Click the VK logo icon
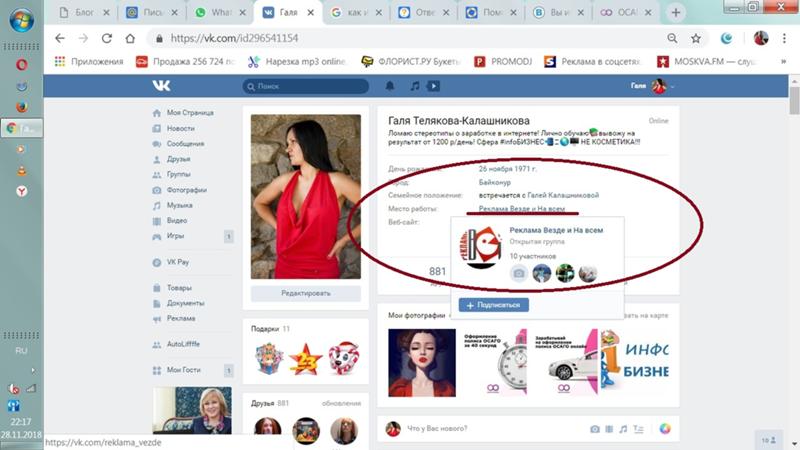800x450 pixels. click(x=161, y=86)
